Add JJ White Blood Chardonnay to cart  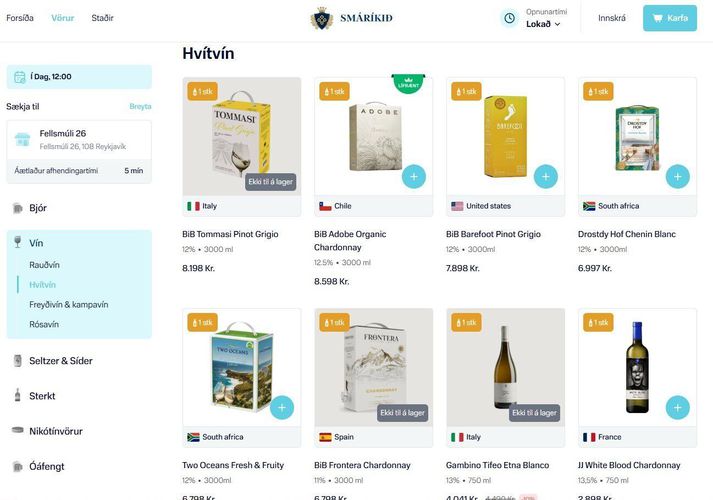(x=677, y=408)
